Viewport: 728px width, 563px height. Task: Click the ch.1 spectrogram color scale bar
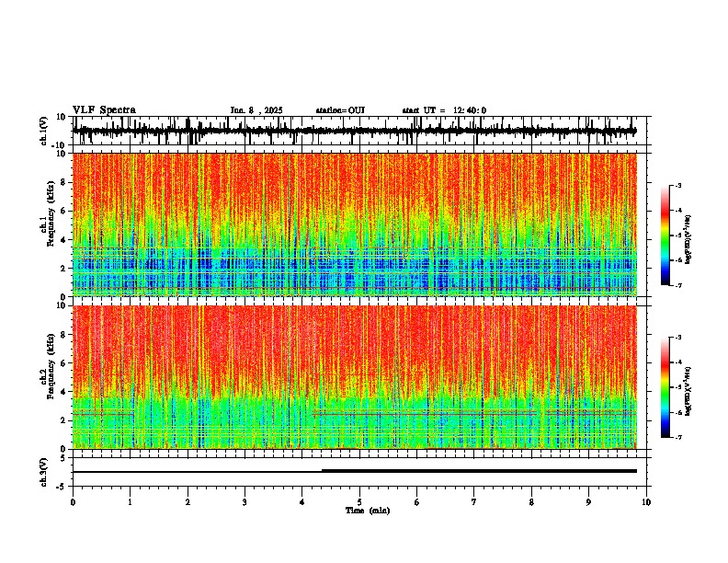coord(665,236)
